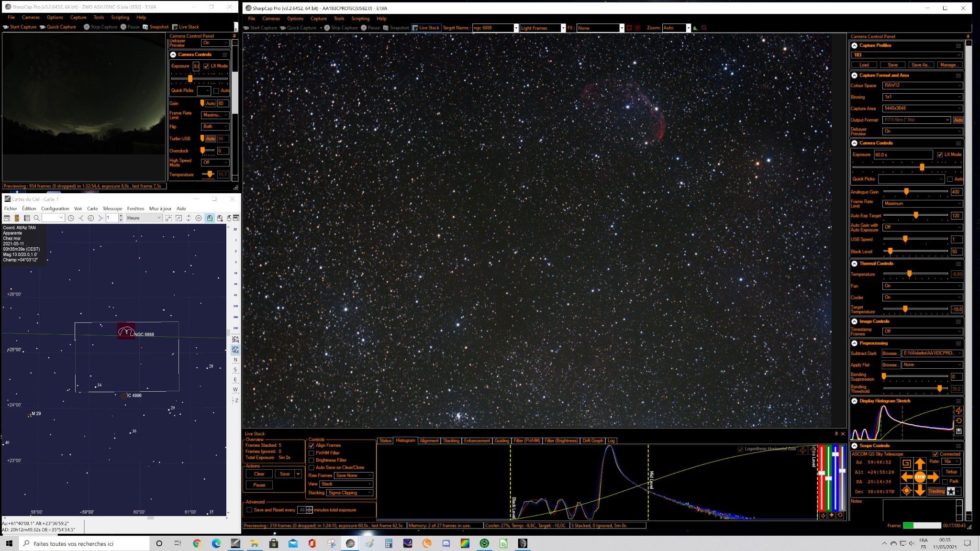Switch to the Enhancement tab in Live Stack
This screenshot has width=980, height=551.
point(477,441)
